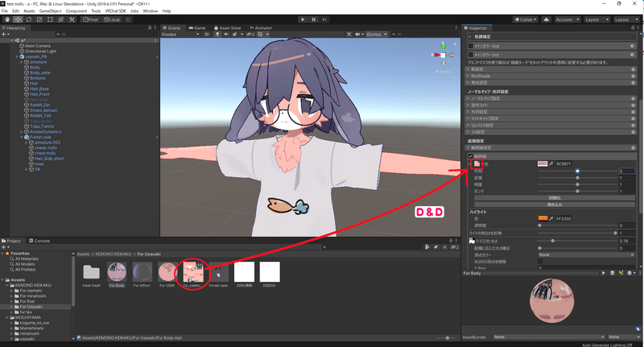
Task: Select the combined Transform tool
Action: point(61,19)
